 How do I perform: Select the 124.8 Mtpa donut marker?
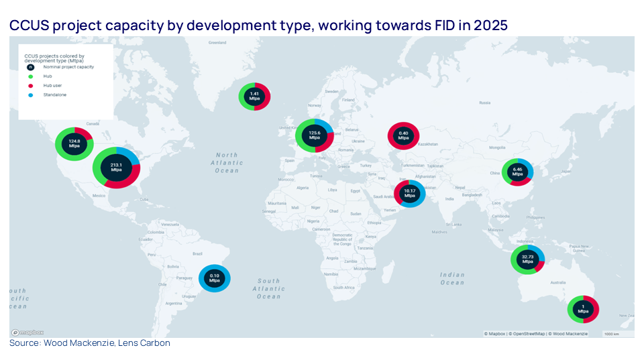74,142
